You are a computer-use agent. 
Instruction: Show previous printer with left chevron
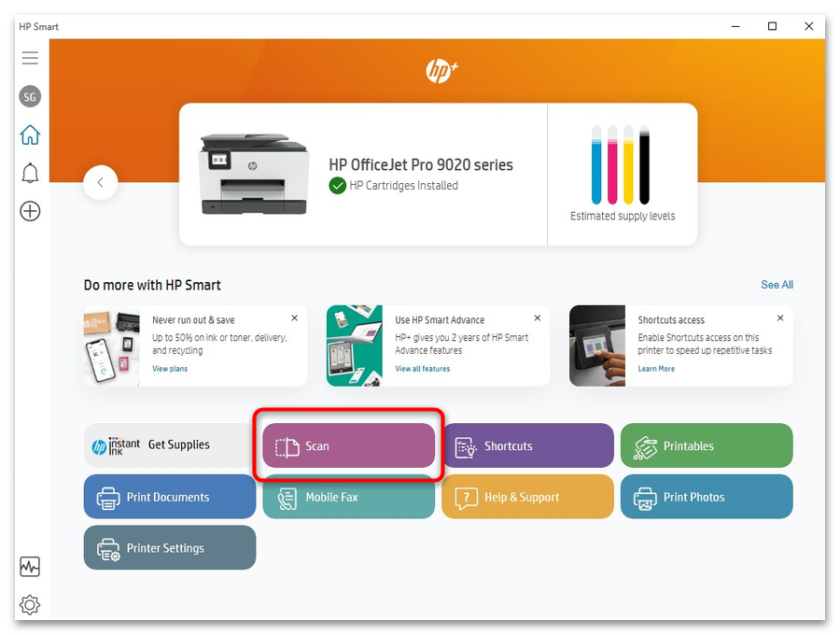101,183
